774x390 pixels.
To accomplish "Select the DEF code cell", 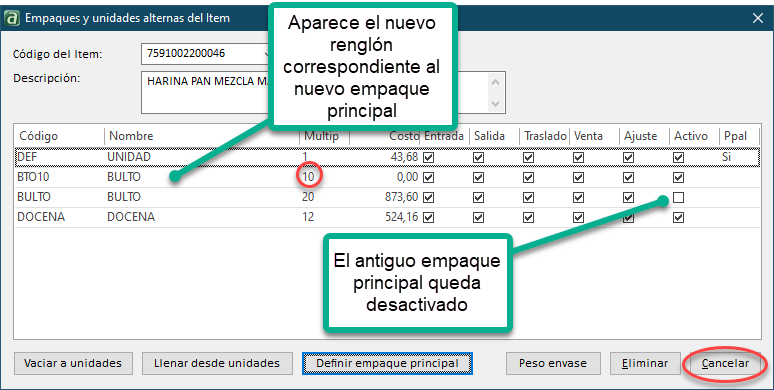I will [27, 157].
